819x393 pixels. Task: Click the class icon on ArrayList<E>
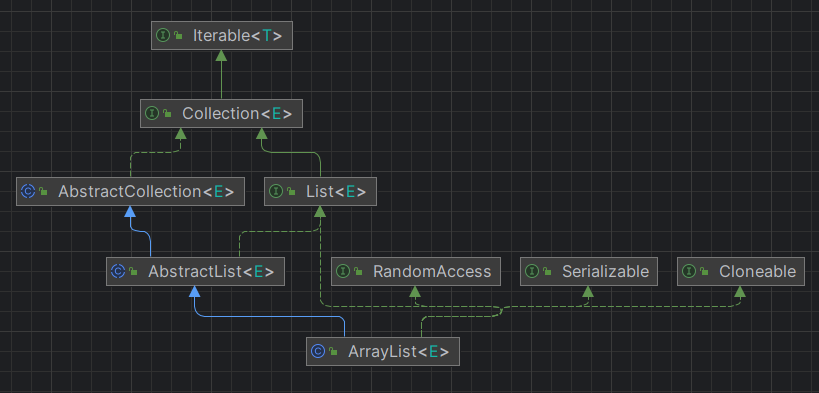coord(318,351)
